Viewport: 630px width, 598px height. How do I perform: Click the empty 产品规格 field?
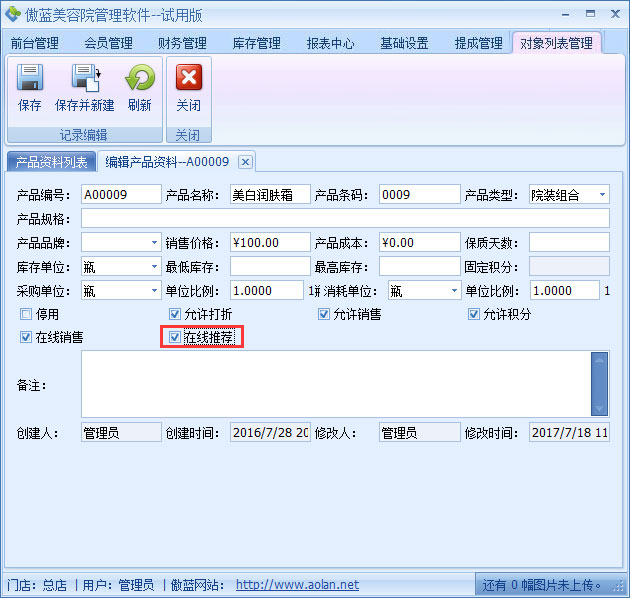pyautogui.click(x=346, y=219)
